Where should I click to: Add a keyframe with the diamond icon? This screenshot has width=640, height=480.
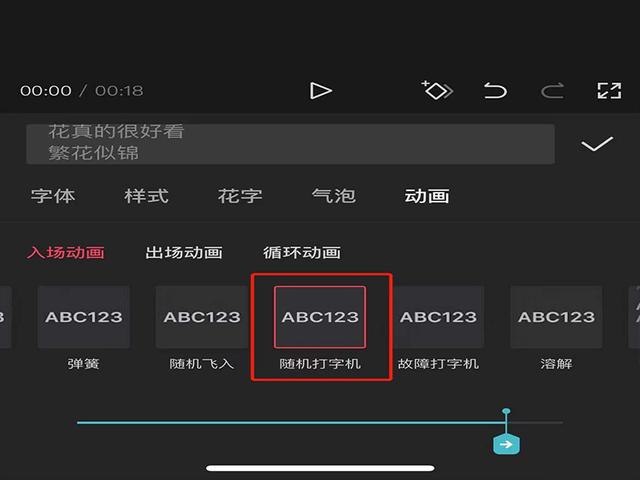(x=437, y=90)
